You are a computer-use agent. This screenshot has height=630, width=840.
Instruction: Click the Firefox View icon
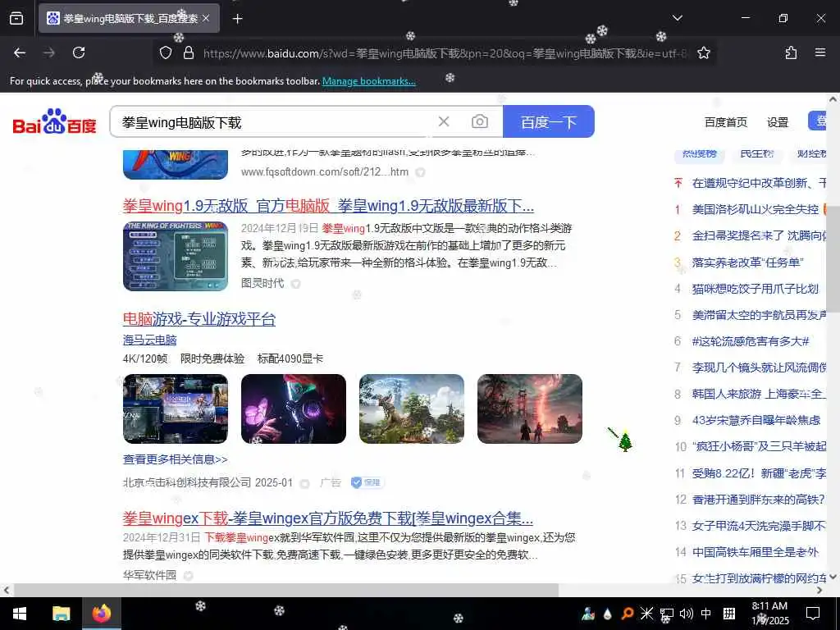[16, 18]
